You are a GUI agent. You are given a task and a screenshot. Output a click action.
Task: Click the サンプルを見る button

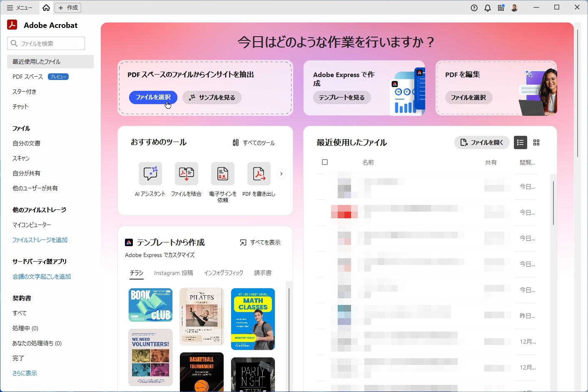click(212, 97)
